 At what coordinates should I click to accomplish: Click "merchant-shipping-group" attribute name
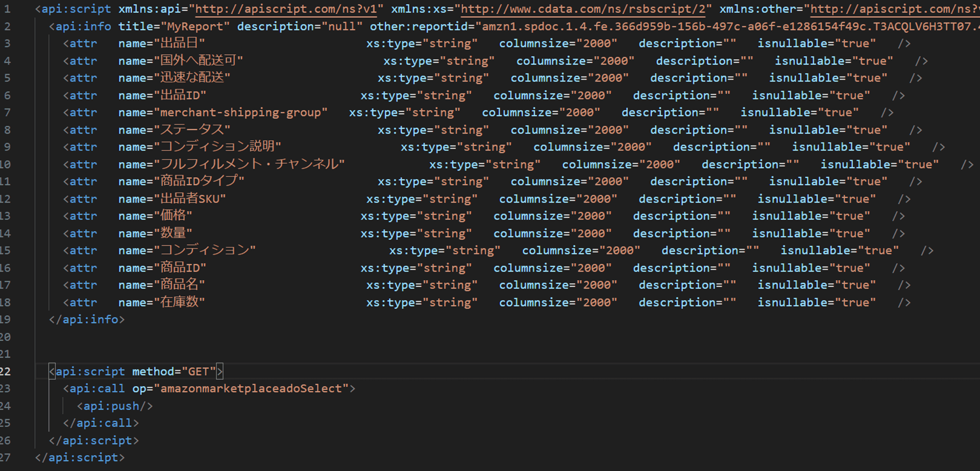(241, 113)
